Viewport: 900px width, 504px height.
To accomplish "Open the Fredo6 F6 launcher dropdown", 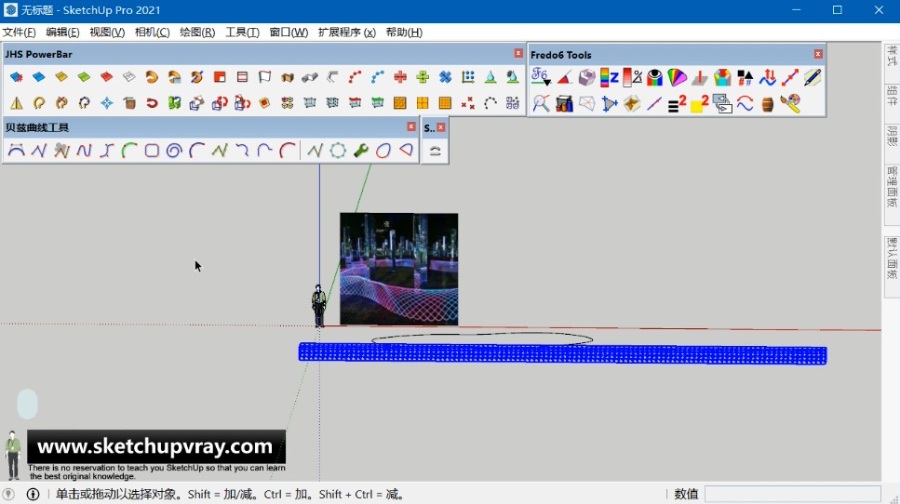I will [541, 77].
